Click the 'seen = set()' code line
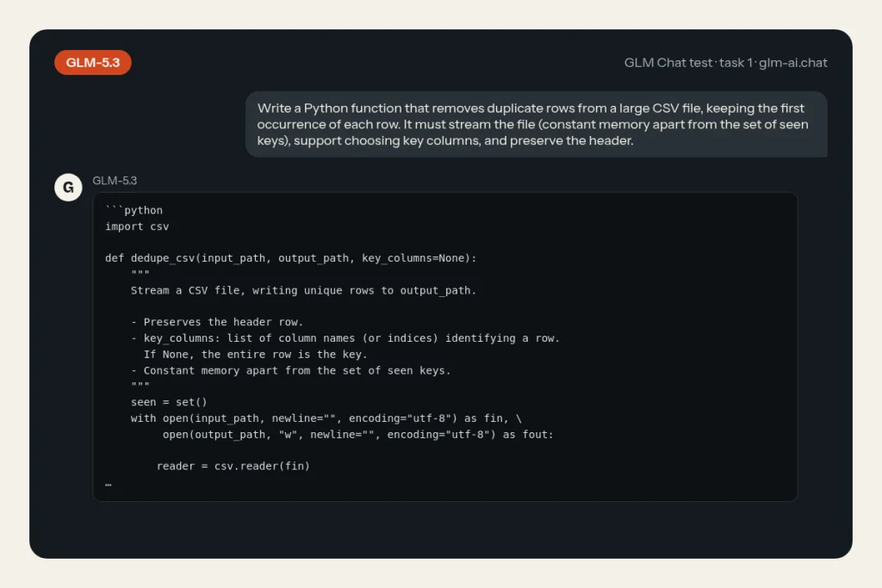Viewport: 882px width, 588px height. (169, 403)
